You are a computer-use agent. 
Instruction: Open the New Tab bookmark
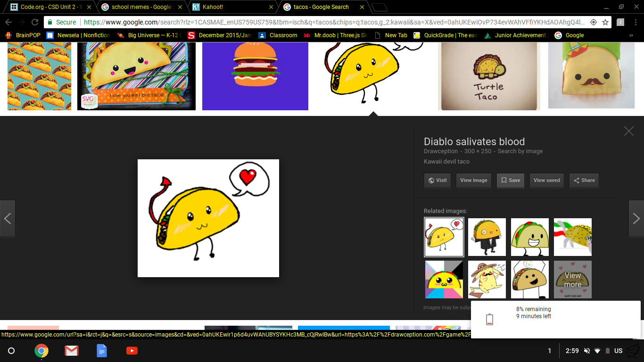391,35
